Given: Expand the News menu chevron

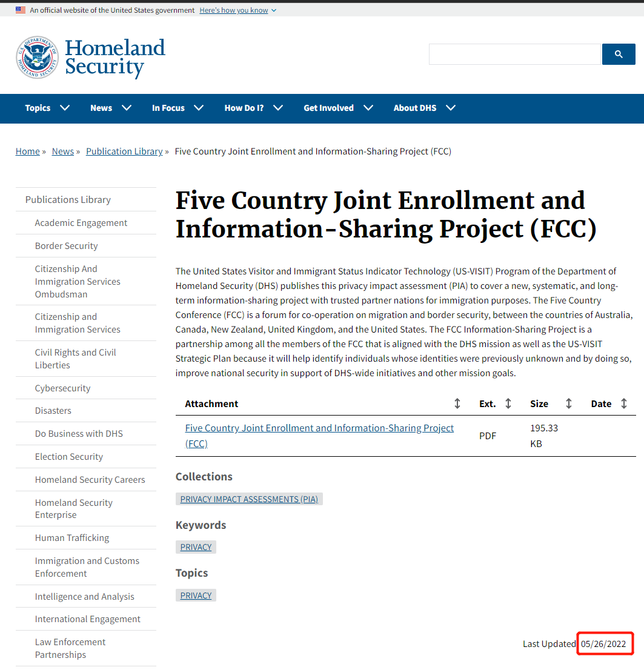Looking at the screenshot, I should click(127, 108).
